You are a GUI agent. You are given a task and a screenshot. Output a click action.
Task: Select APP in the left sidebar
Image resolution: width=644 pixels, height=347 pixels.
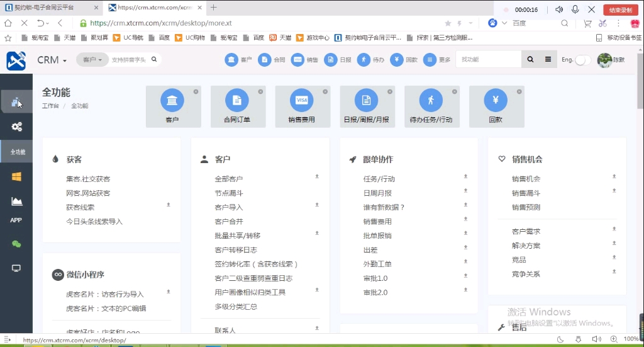pyautogui.click(x=16, y=220)
